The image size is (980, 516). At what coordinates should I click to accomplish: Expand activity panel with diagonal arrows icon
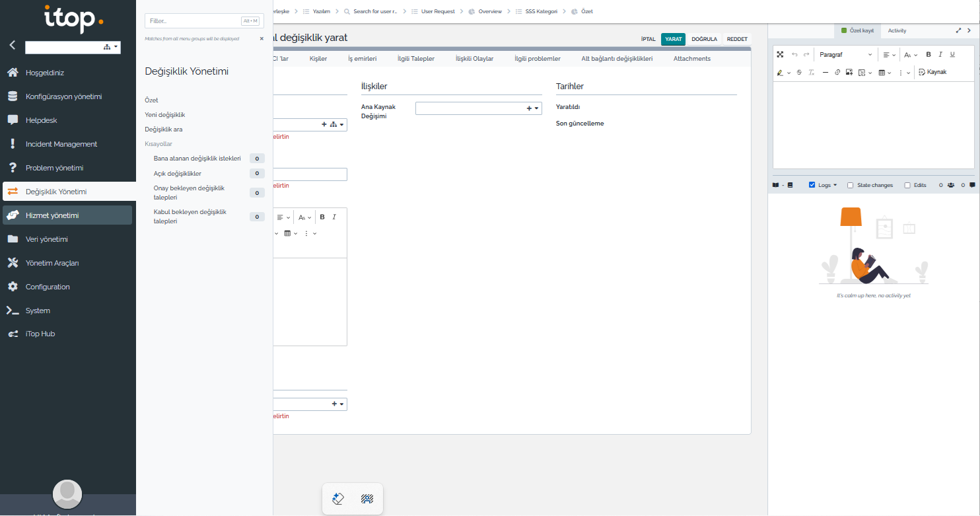pyautogui.click(x=958, y=30)
